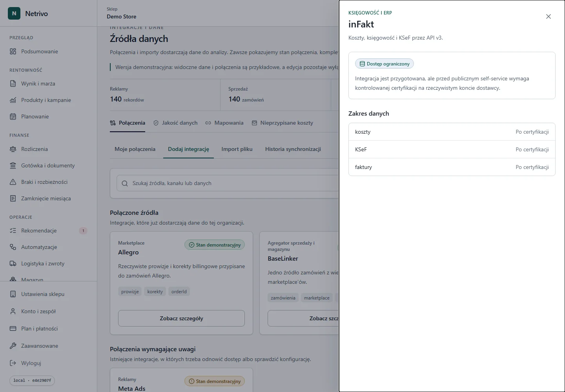The image size is (565, 392).
Task: Click the Wynik i marża icon
Action: (x=13, y=83)
